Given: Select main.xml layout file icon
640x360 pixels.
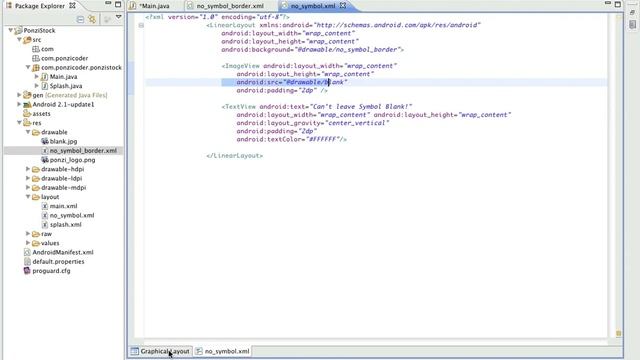Looking at the screenshot, I should 44,206.
